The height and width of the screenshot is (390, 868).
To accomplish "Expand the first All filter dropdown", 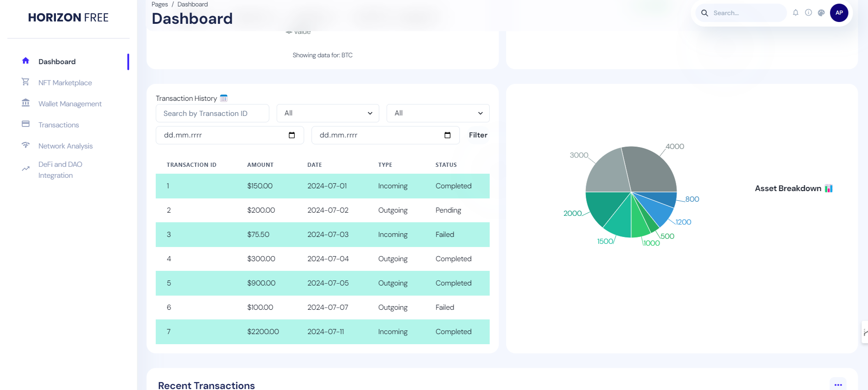I will (x=328, y=113).
